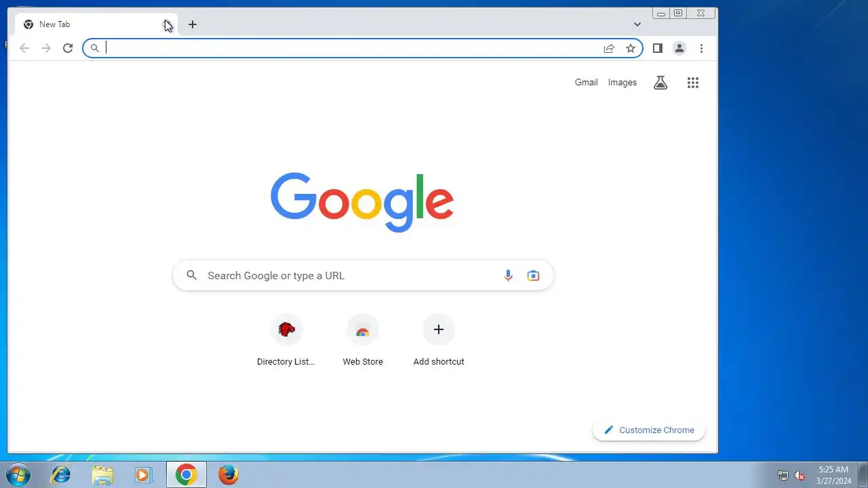
Task: Open the Web Store shortcut
Action: (363, 341)
